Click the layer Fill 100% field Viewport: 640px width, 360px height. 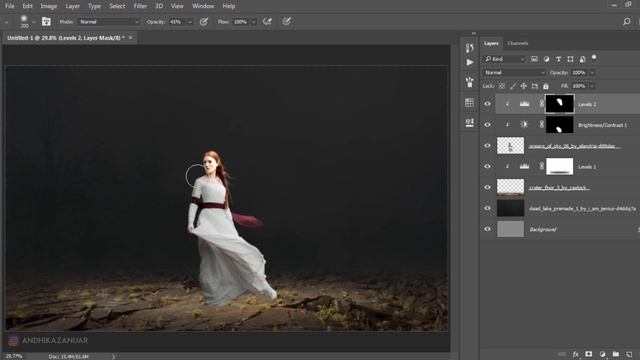579,86
